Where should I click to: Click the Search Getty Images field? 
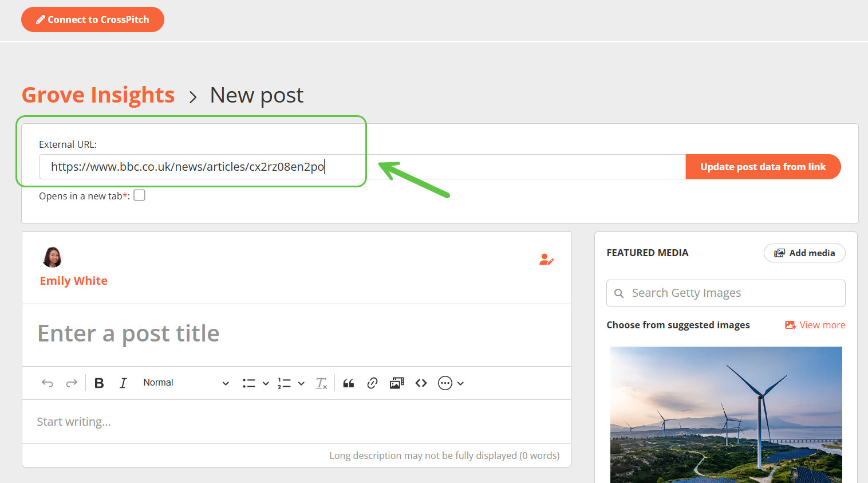tap(726, 293)
